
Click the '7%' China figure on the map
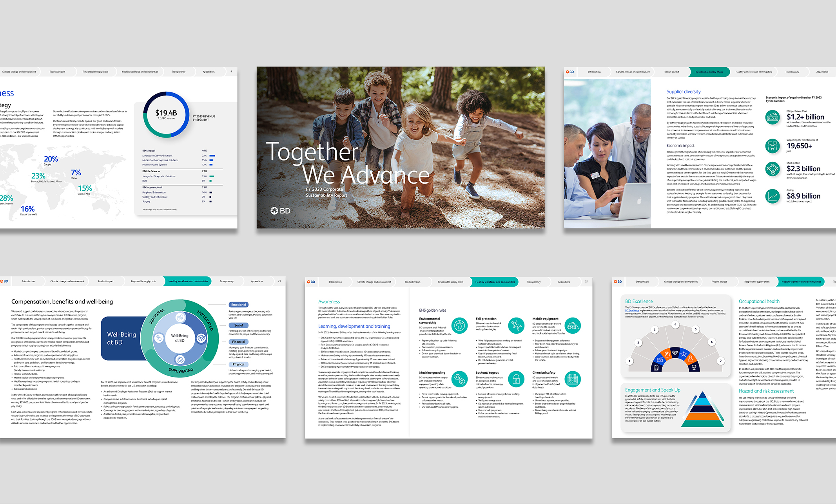(76, 173)
